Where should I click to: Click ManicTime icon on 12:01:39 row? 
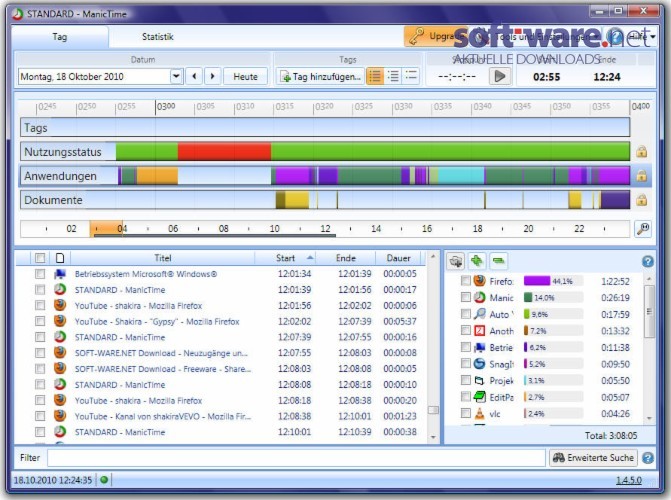click(x=60, y=289)
